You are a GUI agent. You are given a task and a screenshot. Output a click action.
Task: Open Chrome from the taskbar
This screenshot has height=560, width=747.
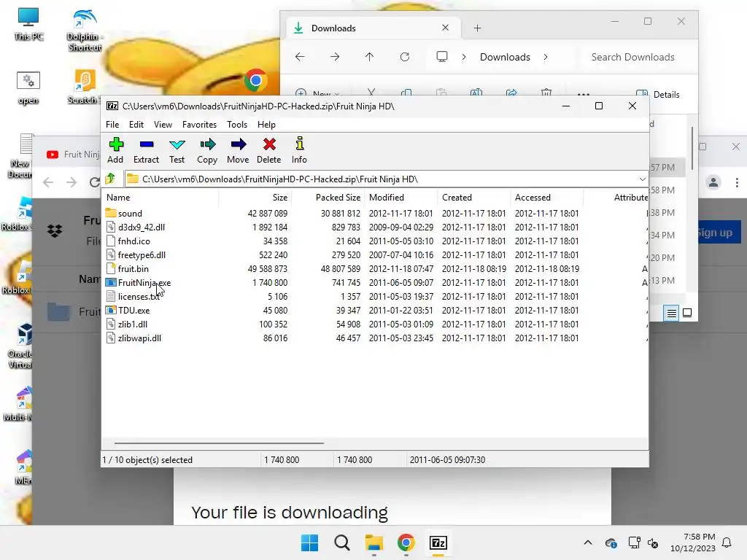click(406, 542)
